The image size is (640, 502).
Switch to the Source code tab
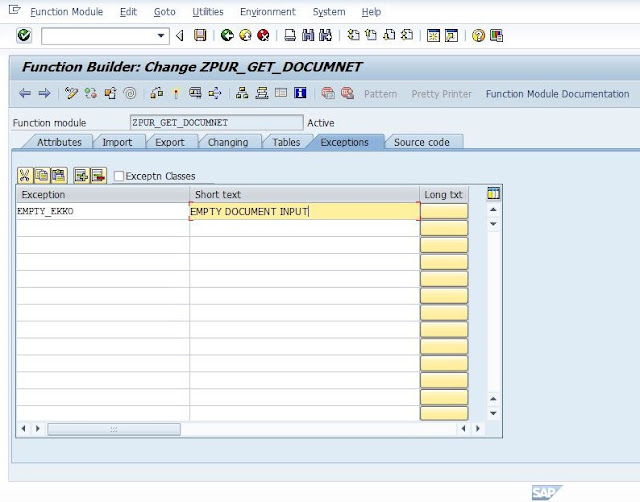(422, 142)
